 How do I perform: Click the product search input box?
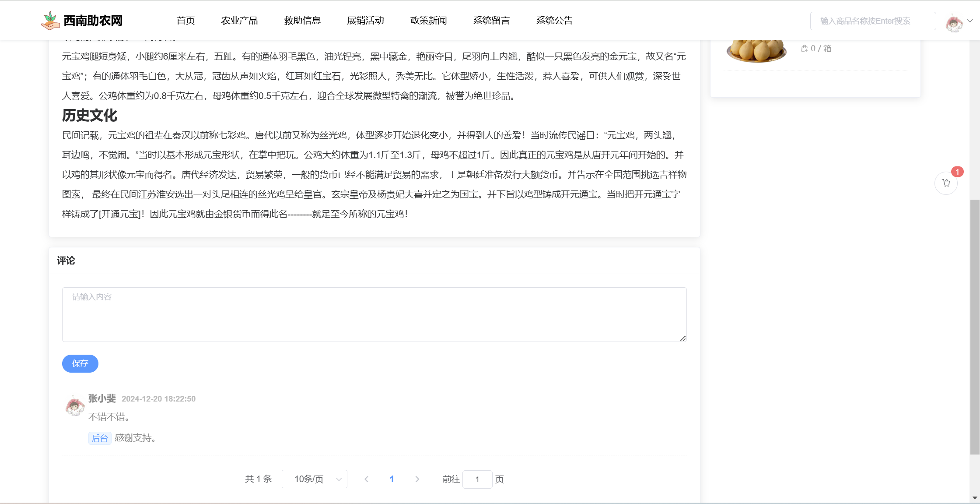[x=872, y=21]
